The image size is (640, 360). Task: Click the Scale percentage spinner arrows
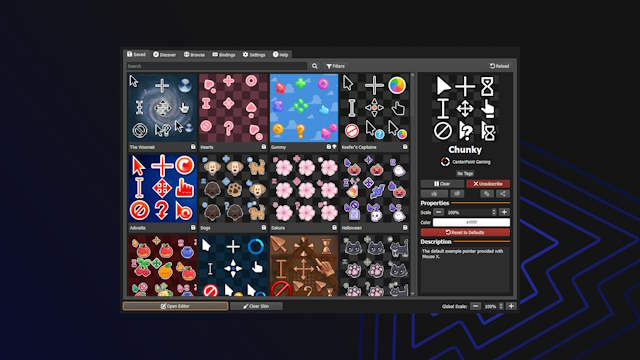click(494, 212)
